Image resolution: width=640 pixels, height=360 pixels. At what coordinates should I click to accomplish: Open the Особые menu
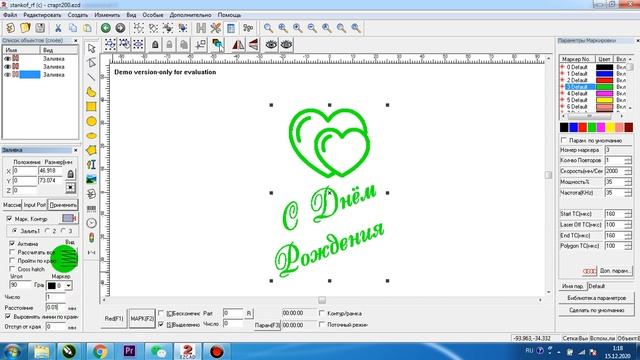point(153,15)
